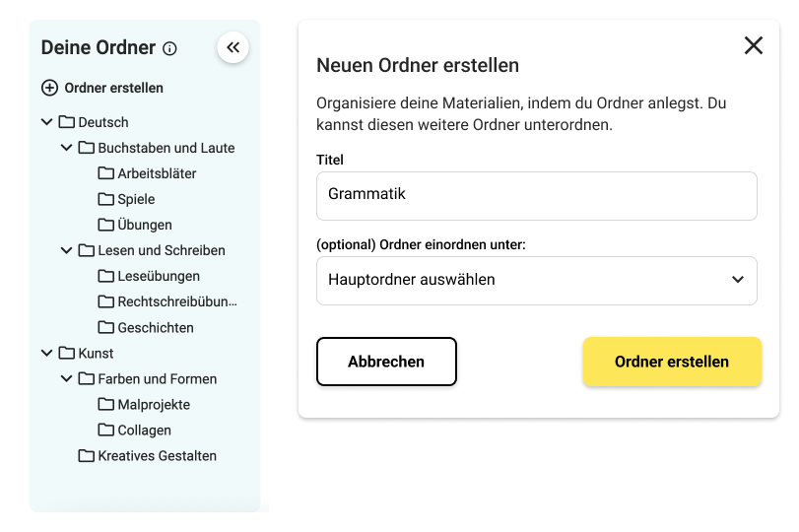Click the Spiele folder icon
This screenshot has width=799, height=532.
point(106,199)
